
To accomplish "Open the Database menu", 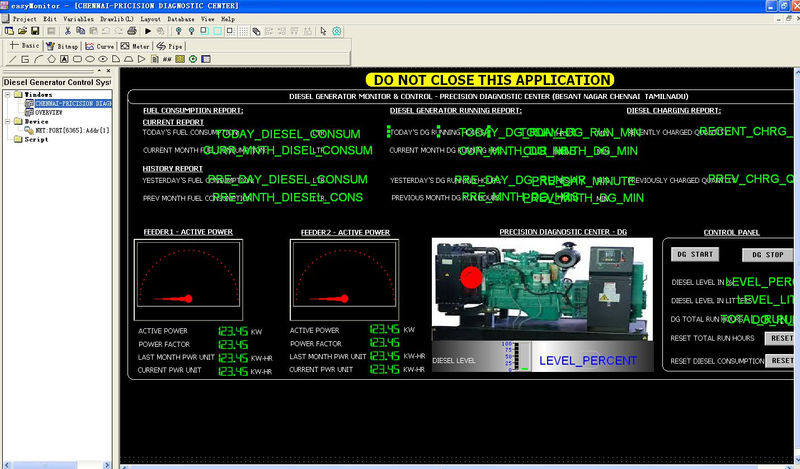I will pos(181,19).
